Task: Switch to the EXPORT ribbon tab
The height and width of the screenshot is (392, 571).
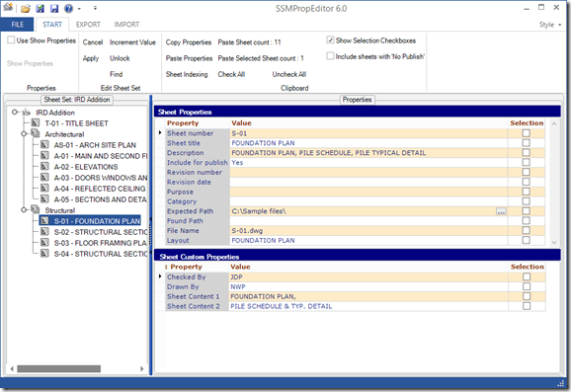Action: point(88,25)
